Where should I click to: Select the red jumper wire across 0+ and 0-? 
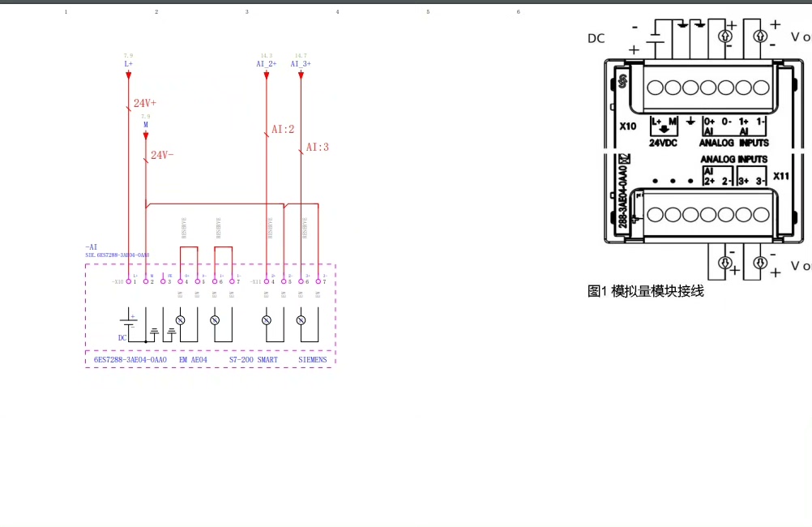(x=189, y=247)
